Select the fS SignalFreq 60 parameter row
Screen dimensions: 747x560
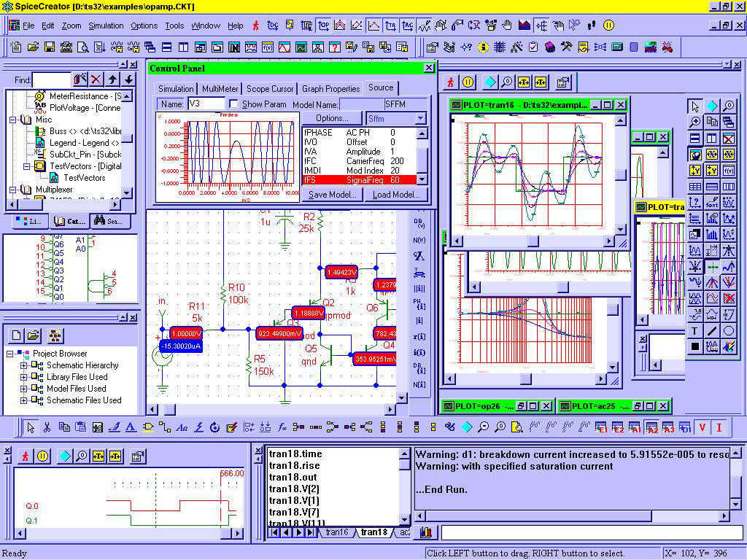(360, 180)
